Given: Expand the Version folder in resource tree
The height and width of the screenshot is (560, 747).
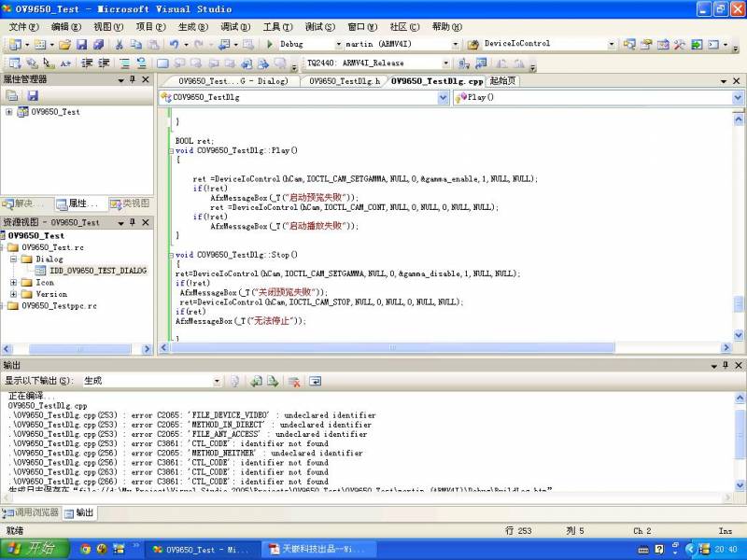Looking at the screenshot, I should point(13,294).
